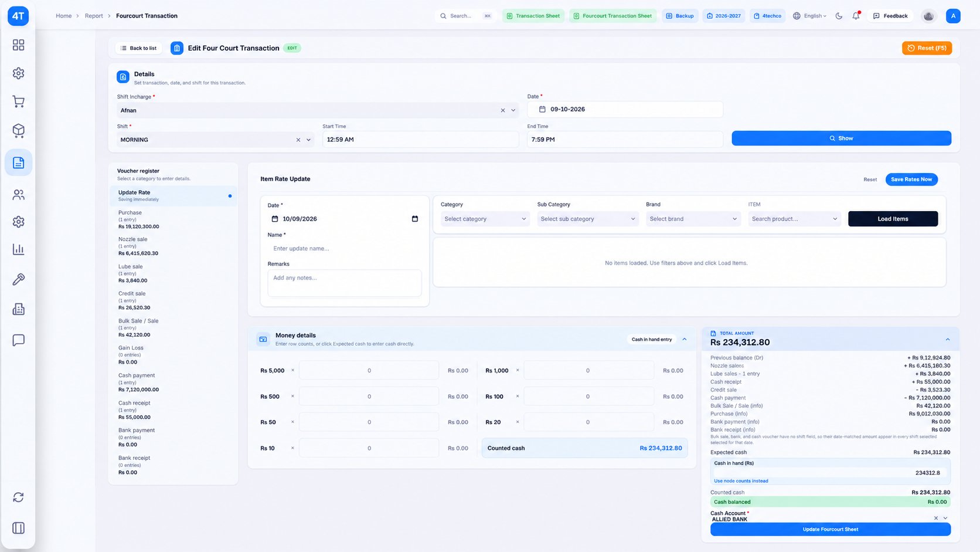This screenshot has height=552, width=980.
Task: Click the sync refresh sidebar icon
Action: coord(18,497)
